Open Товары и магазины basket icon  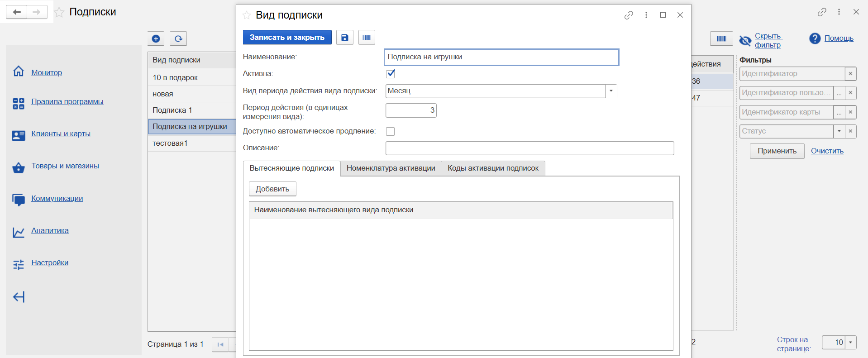(x=19, y=167)
